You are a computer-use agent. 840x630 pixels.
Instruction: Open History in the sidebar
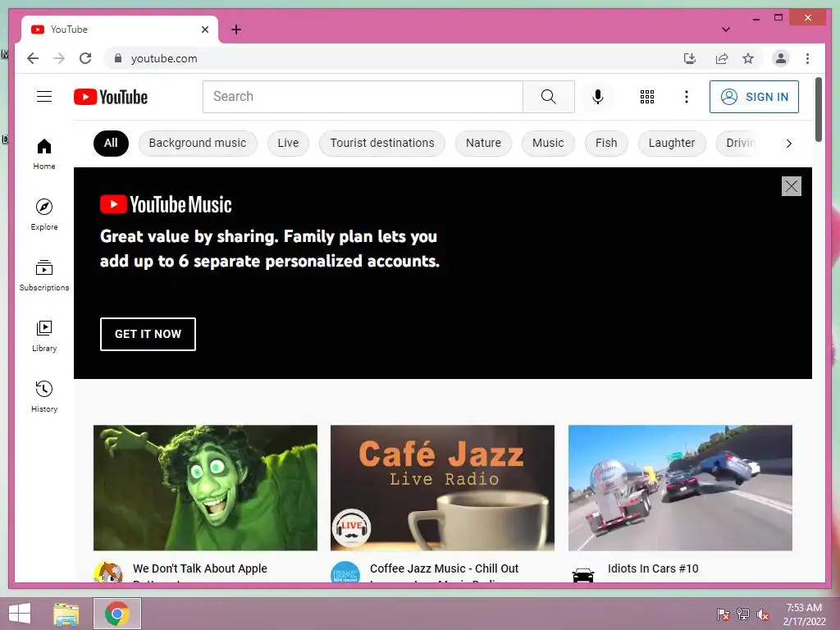coord(44,396)
